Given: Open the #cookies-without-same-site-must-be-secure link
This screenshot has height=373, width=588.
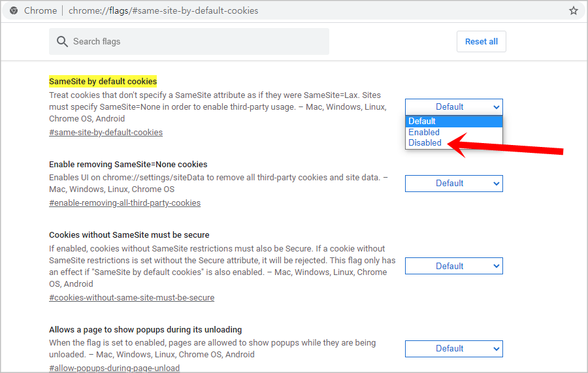Looking at the screenshot, I should point(131,297).
